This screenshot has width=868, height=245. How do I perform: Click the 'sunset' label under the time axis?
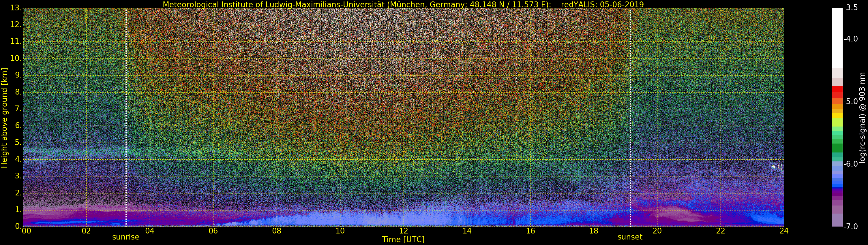[x=630, y=237]
